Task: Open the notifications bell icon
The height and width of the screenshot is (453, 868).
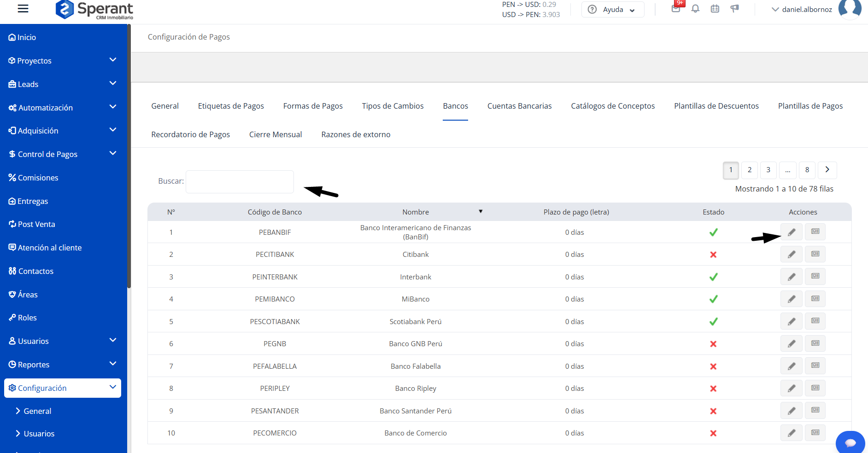Action: (695, 9)
